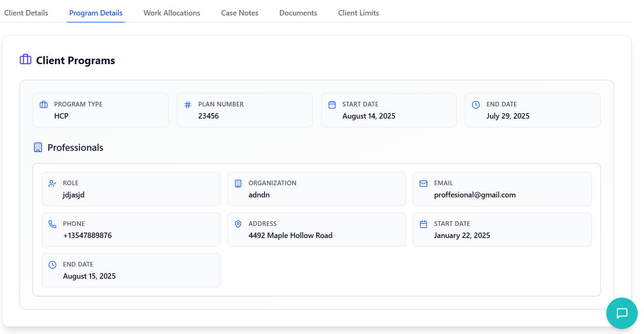
Task: Click the hash icon next to Plan Number
Action: [x=188, y=105]
